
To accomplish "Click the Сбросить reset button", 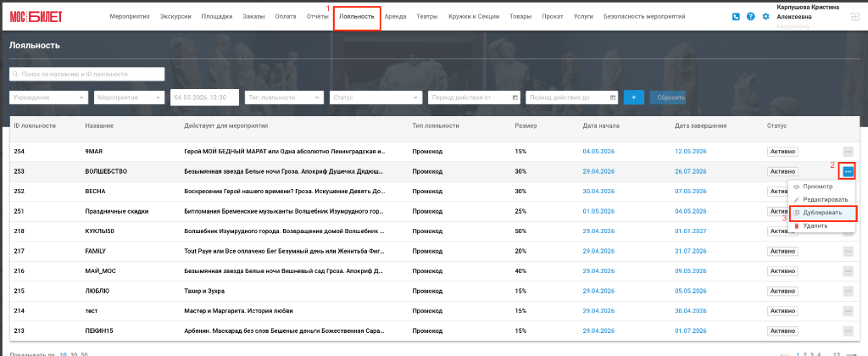I will (x=668, y=97).
